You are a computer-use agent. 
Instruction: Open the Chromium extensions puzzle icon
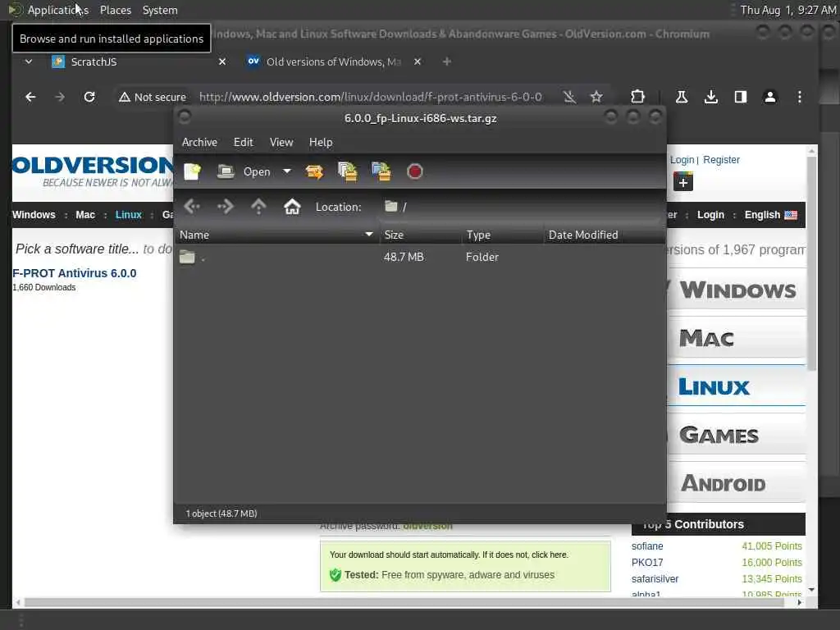637,97
